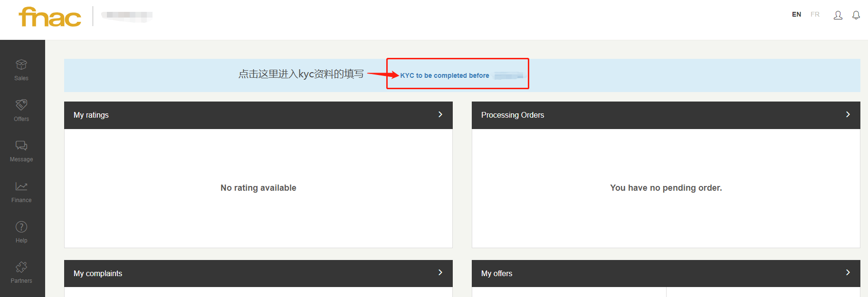Switch language to EN

pyautogui.click(x=797, y=15)
